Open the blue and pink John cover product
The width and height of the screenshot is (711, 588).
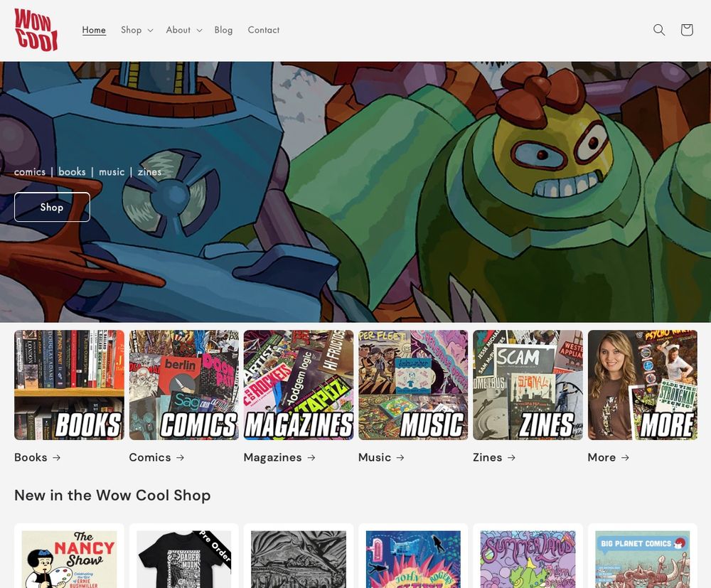point(413,557)
